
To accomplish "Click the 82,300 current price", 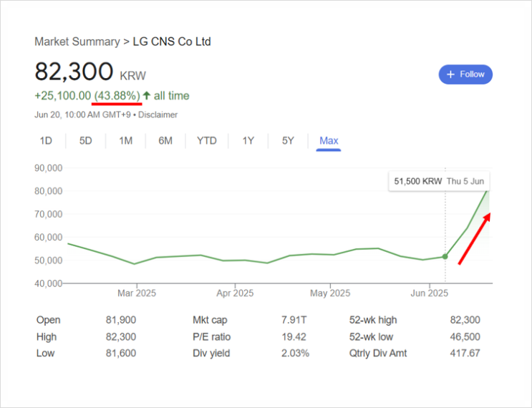I will pyautogui.click(x=74, y=72).
